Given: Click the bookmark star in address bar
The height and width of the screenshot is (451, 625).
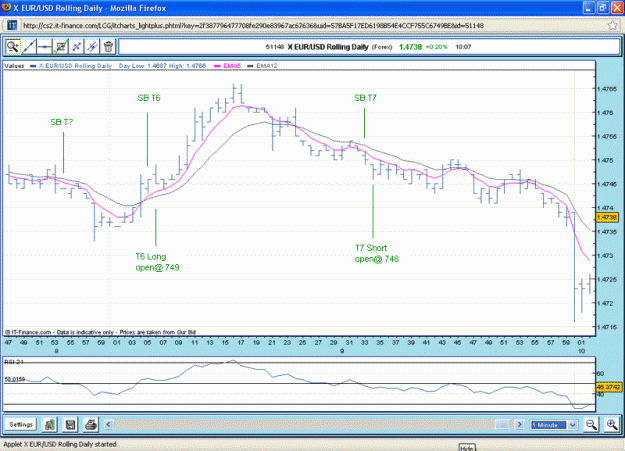Looking at the screenshot, I should point(613,26).
